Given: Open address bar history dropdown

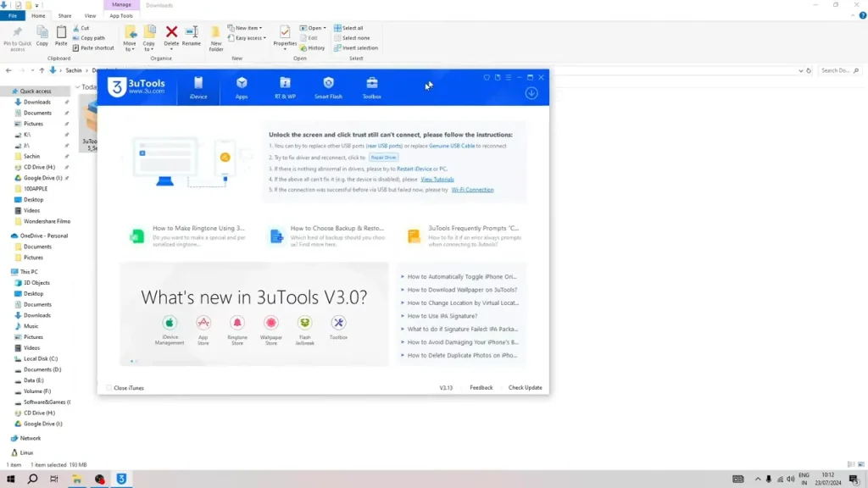Looking at the screenshot, I should [800, 71].
